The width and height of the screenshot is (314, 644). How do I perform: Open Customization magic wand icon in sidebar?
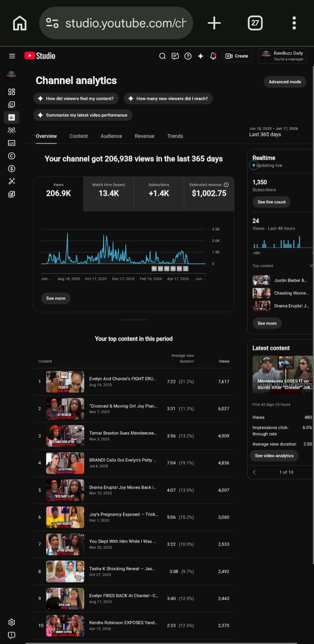tap(12, 181)
